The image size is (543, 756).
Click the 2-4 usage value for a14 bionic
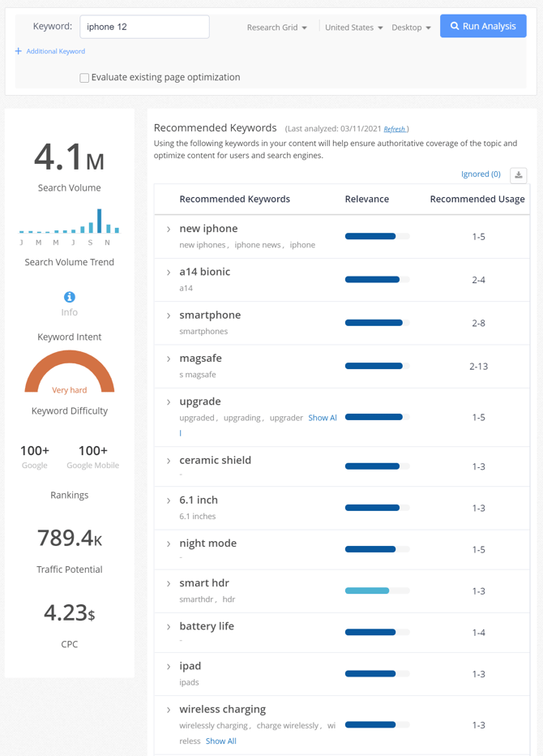(478, 280)
